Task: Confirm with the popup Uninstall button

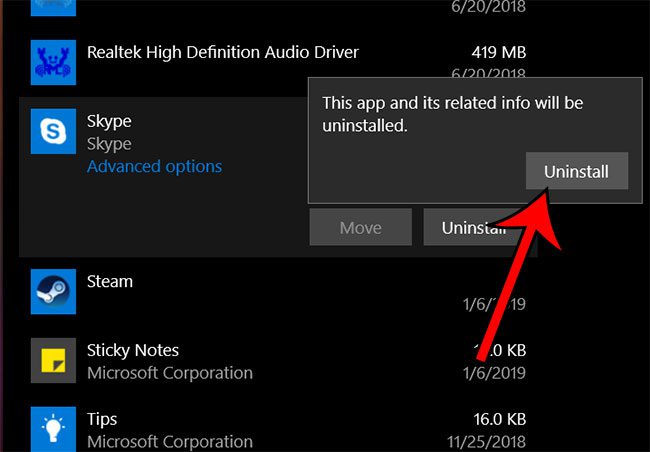Action: [x=576, y=171]
